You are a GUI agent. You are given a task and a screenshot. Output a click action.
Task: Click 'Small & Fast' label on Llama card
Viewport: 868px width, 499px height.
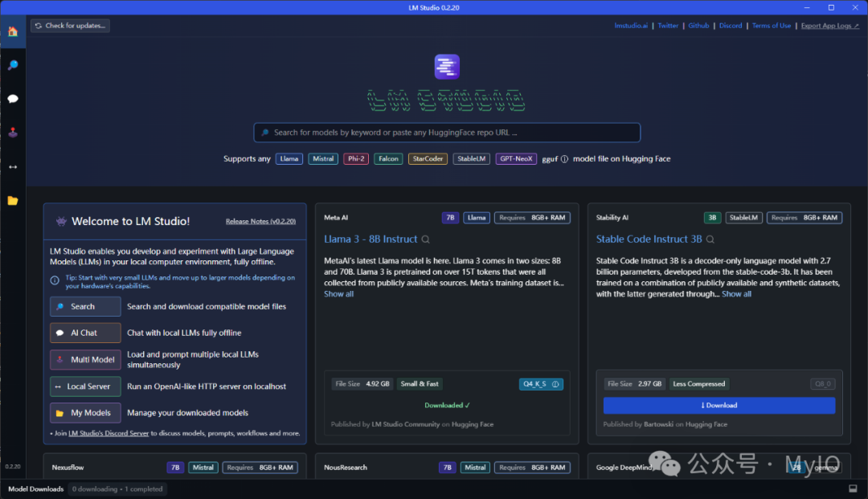coord(419,384)
